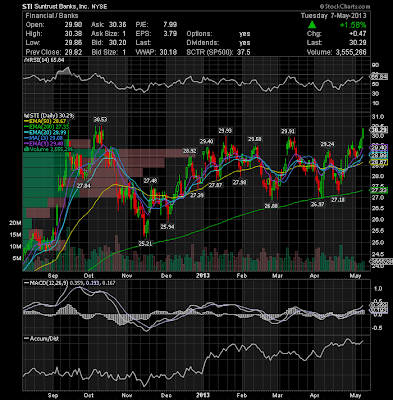Click the green Volume legend entry

pyautogui.click(x=48, y=149)
